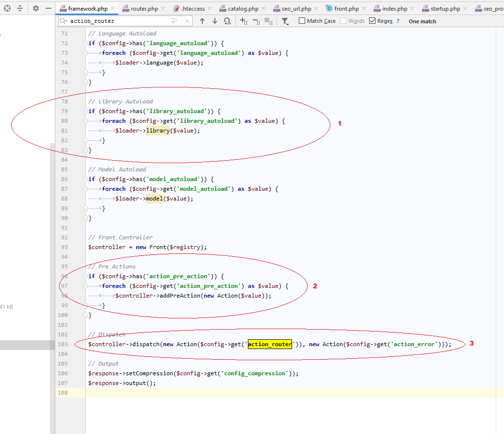Collapse the language_autoload if block on line 72
Screen dimensions: 504x434
85,43
